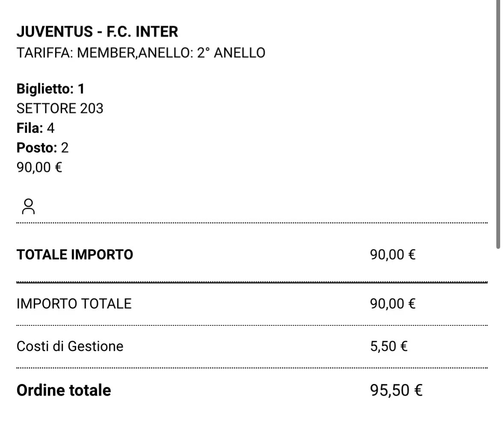Click the Costi di Gestione label
This screenshot has width=504, height=425.
[x=70, y=346]
